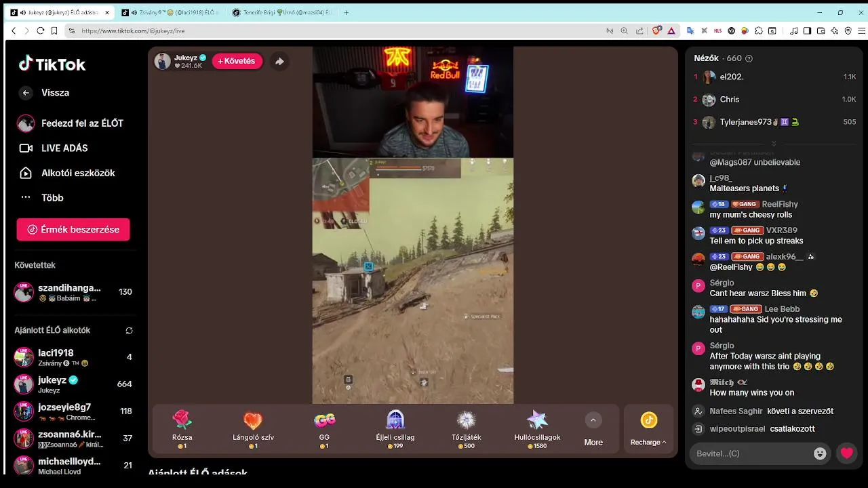
Task: Open emoji picker in chat
Action: pyautogui.click(x=820, y=453)
